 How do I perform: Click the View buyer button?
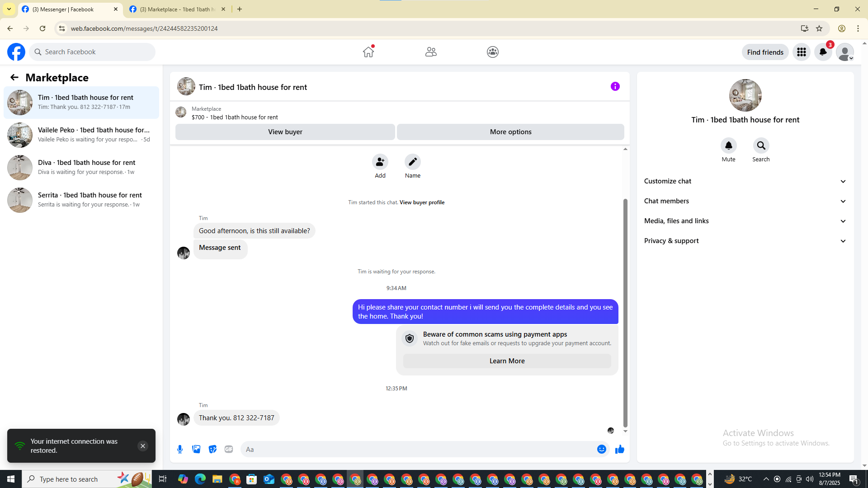point(285,132)
